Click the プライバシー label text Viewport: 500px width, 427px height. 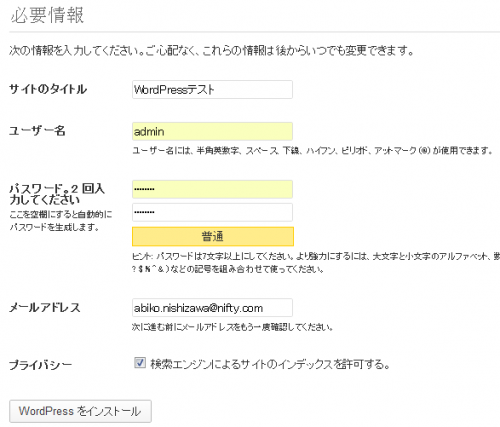coord(41,365)
